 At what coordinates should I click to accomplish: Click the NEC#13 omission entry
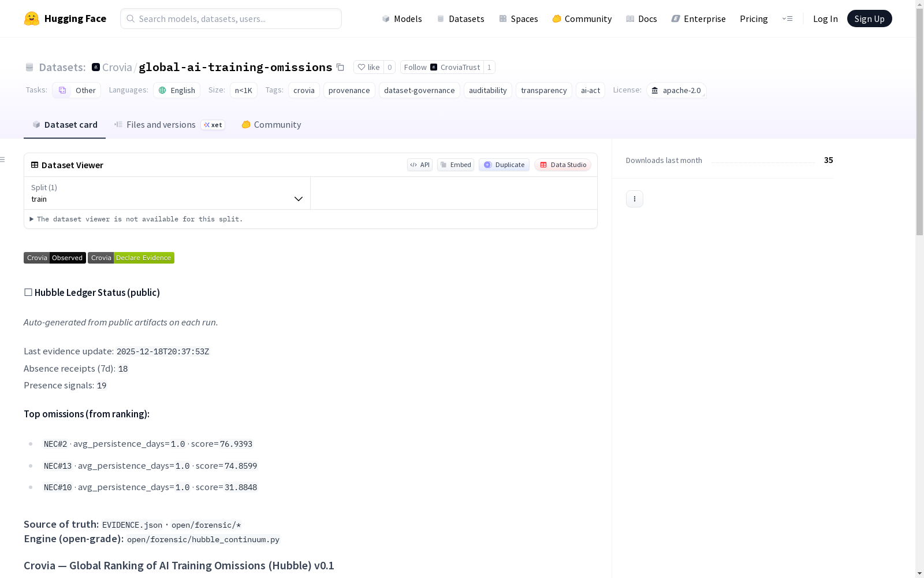150,466
